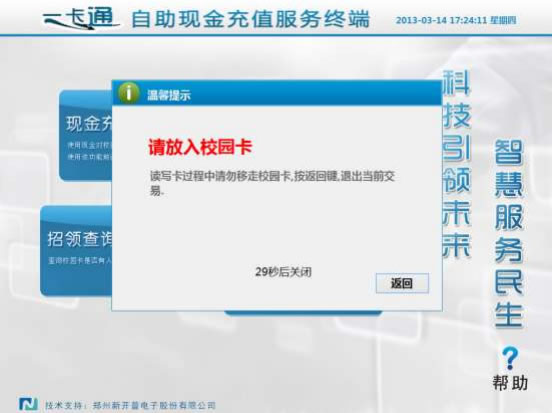Click the date and time display 2013-03-14
552x413 pixels.
tap(456, 20)
